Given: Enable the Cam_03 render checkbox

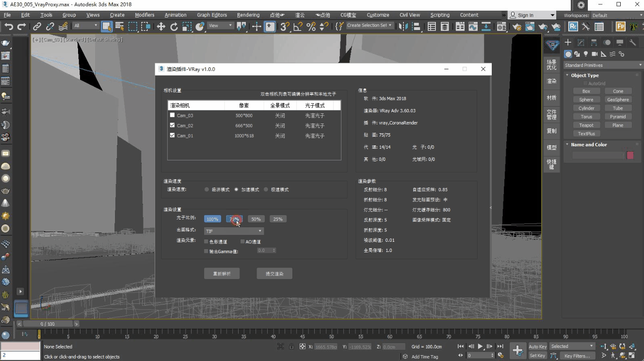Looking at the screenshot, I should (172, 115).
